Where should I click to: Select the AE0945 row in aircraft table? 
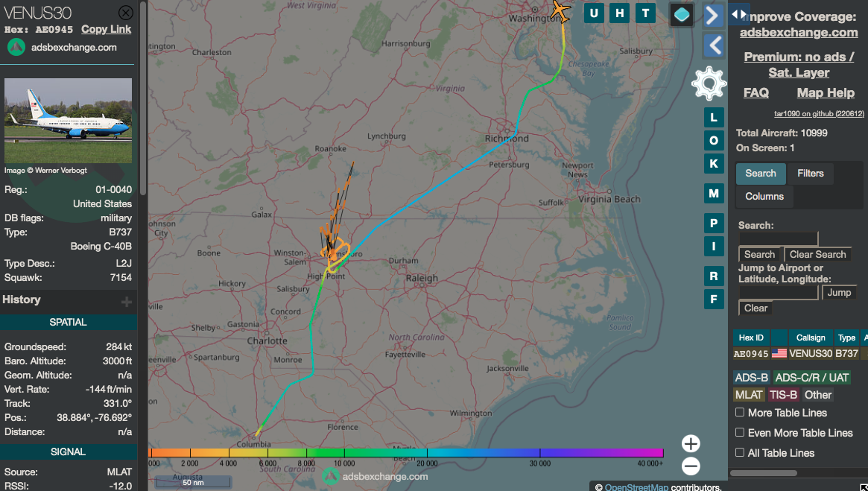click(x=800, y=353)
